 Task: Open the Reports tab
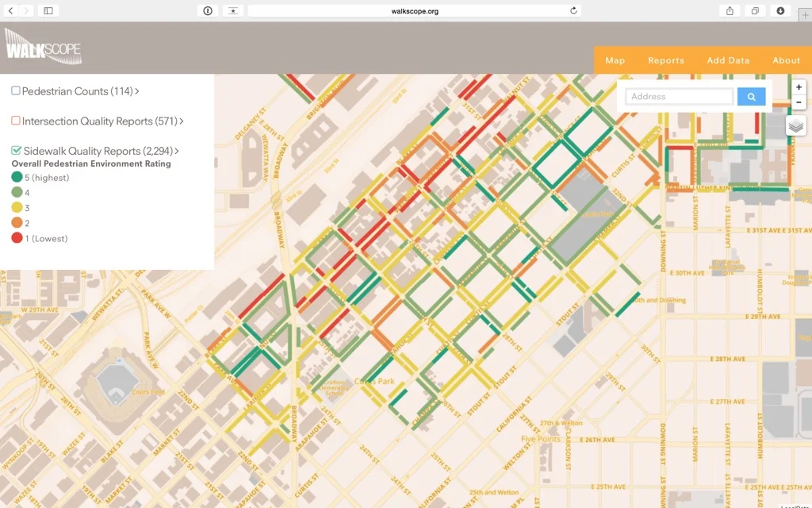pyautogui.click(x=666, y=60)
